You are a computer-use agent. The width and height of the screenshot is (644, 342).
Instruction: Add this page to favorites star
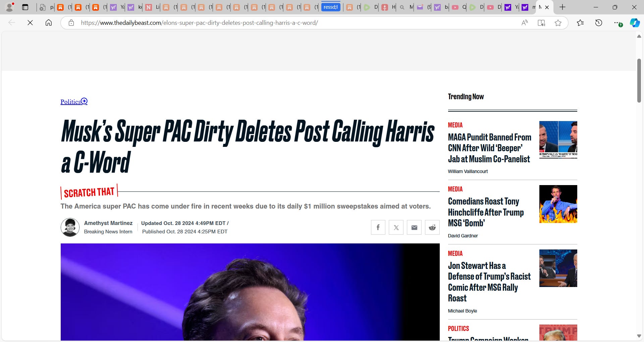558,23
